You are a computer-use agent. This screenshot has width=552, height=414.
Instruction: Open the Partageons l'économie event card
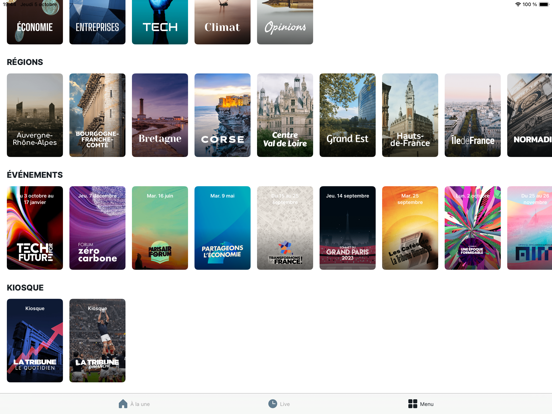click(222, 228)
